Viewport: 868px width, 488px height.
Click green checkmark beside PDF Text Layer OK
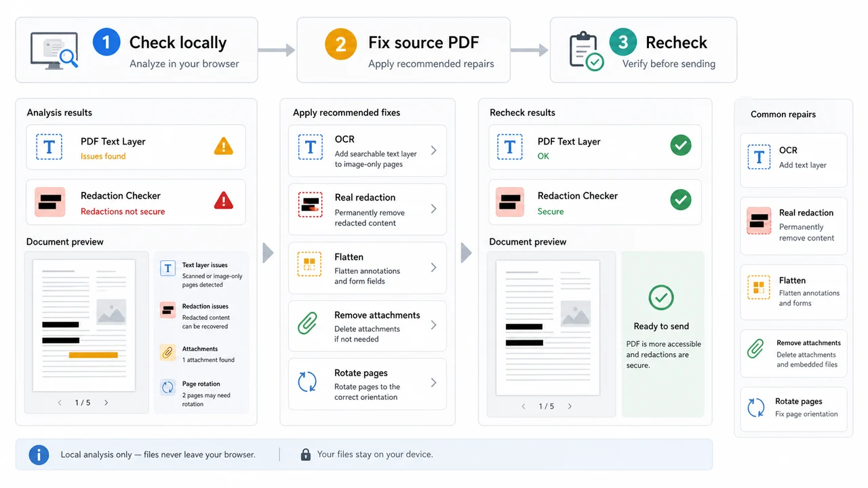tap(681, 145)
